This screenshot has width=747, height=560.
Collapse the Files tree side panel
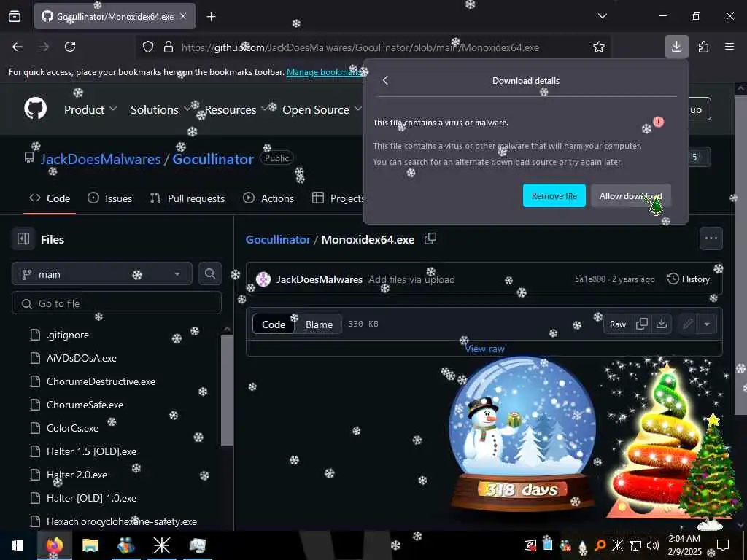tap(23, 239)
